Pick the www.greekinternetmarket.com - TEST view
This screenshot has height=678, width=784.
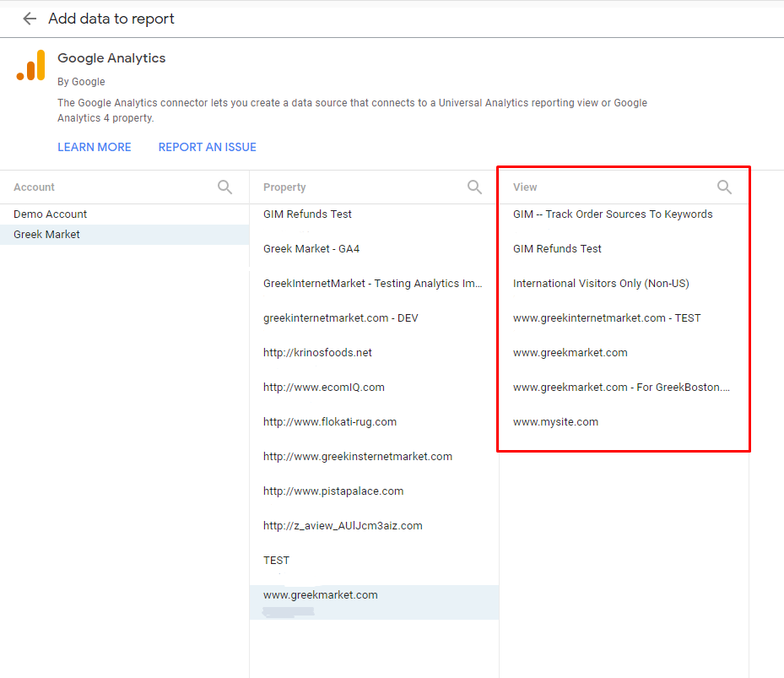click(607, 318)
